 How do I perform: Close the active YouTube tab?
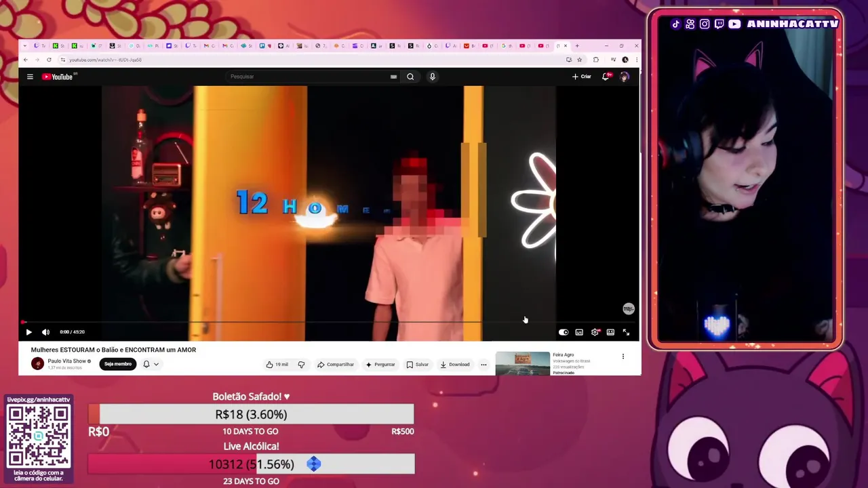[566, 46]
